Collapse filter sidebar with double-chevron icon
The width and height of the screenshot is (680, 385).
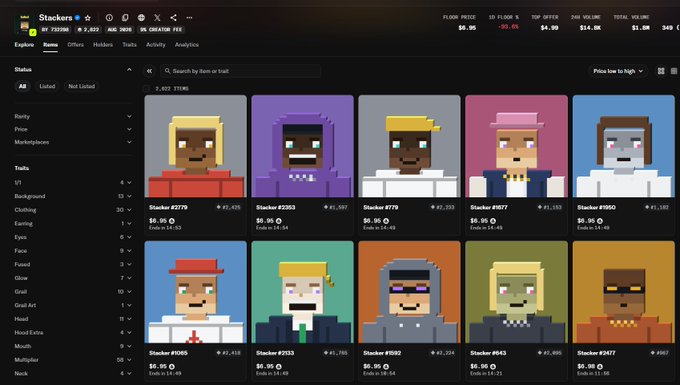149,71
